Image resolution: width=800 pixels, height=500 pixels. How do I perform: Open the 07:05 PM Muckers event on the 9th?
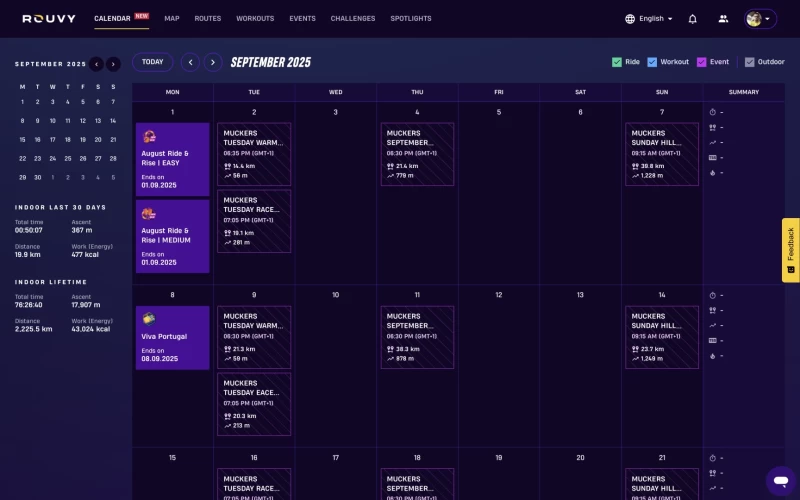point(254,404)
